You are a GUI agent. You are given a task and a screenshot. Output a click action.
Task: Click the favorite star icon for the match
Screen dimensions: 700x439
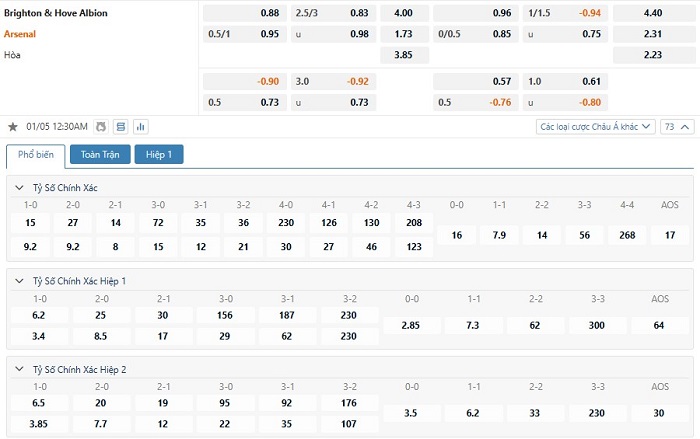(x=13, y=127)
